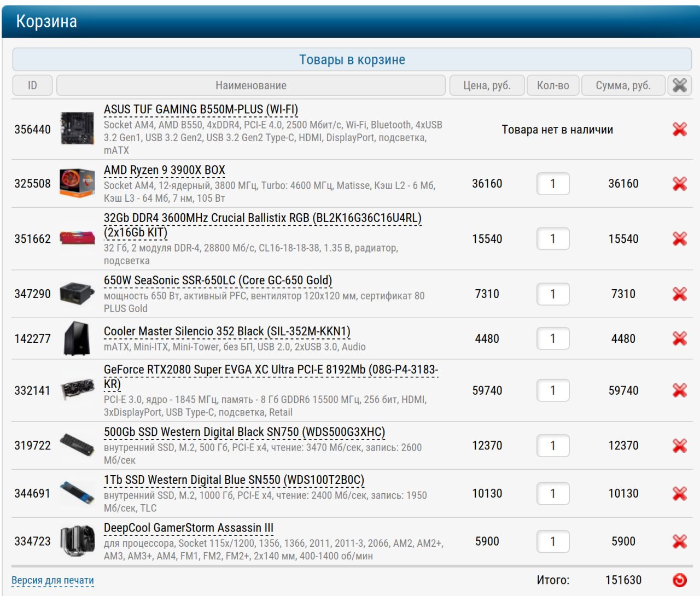Click the DeepCool cooler thumbnail
Viewport: 700px width, 596px height.
point(77,541)
